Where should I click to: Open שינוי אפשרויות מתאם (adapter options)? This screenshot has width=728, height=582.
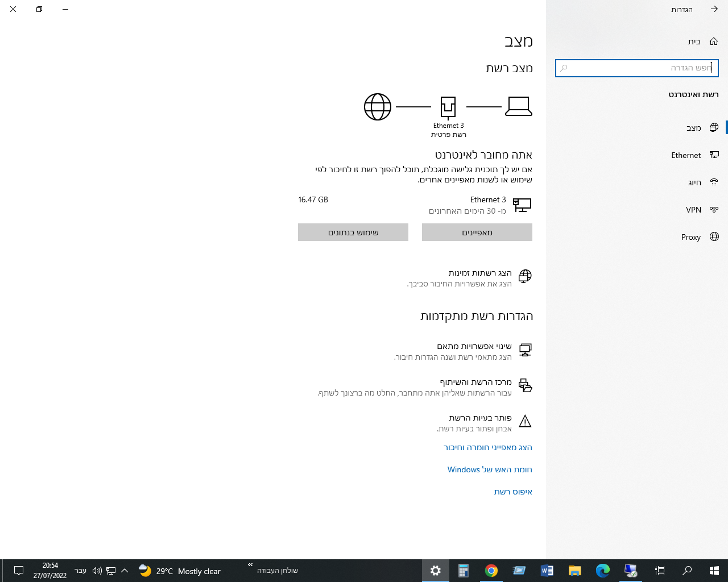click(x=474, y=346)
